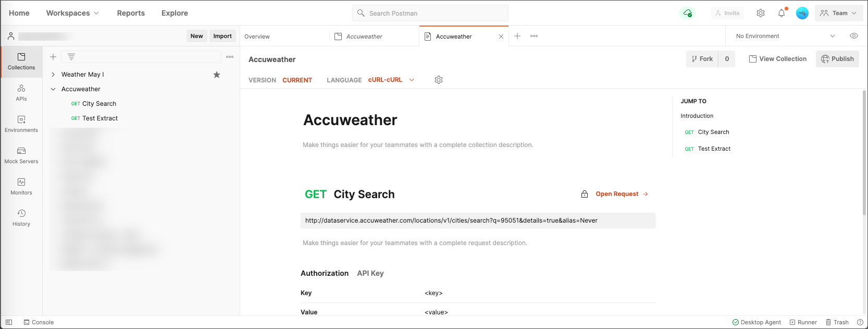Open the tab bar three-dot options
Image resolution: width=868 pixels, height=329 pixels.
(534, 36)
